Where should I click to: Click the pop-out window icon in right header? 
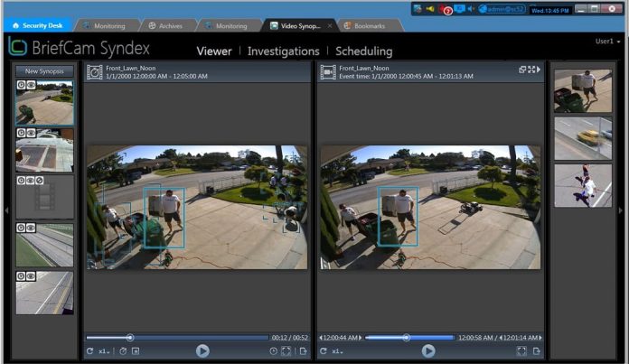[x=522, y=70]
